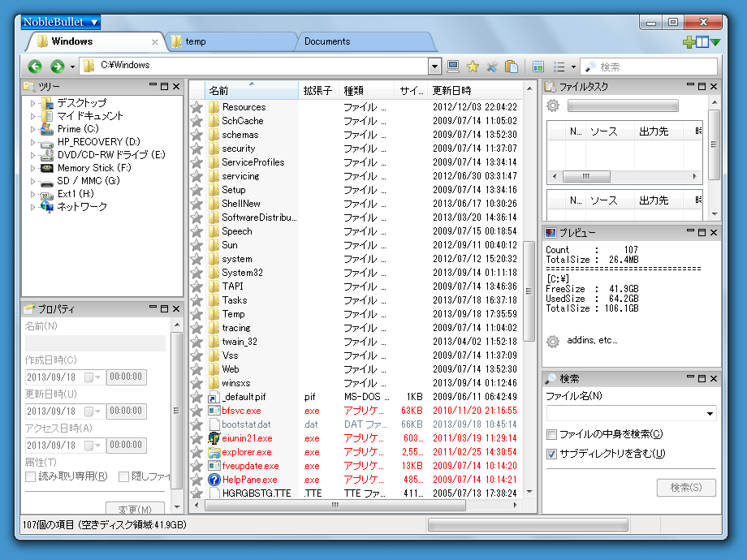
Task: Click the paste clipboard toolbar icon
Action: point(512,67)
